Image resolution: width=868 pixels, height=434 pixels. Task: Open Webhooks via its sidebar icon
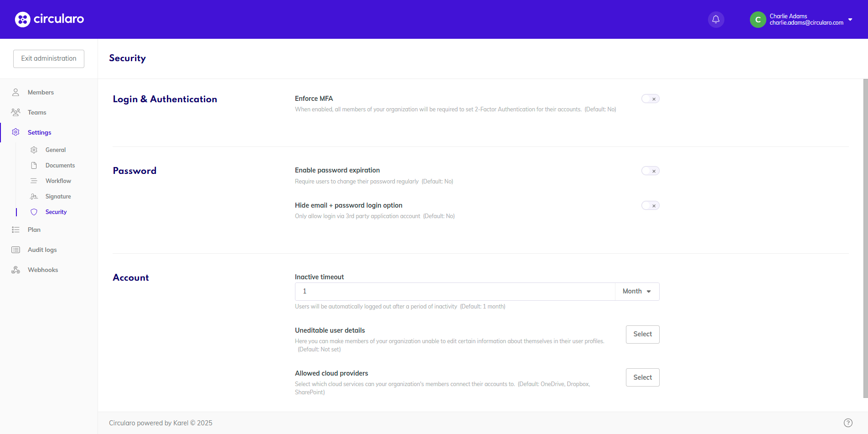(x=15, y=270)
